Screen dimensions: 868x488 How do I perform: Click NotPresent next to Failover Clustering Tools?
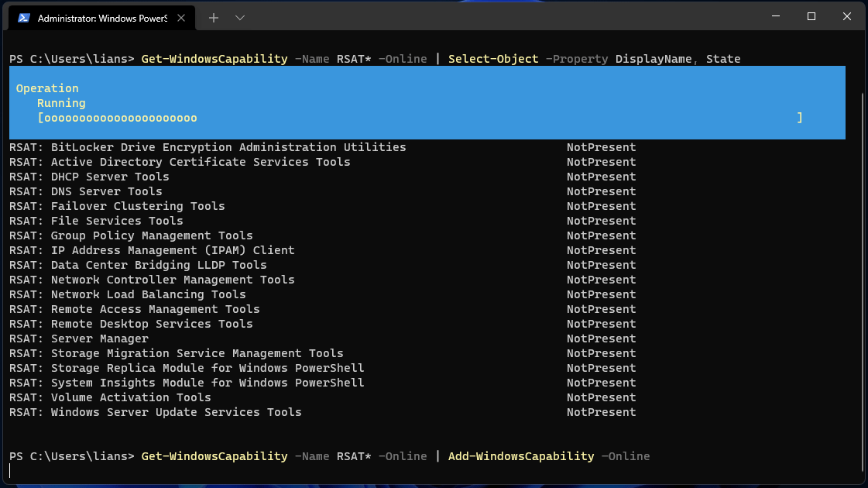click(601, 205)
